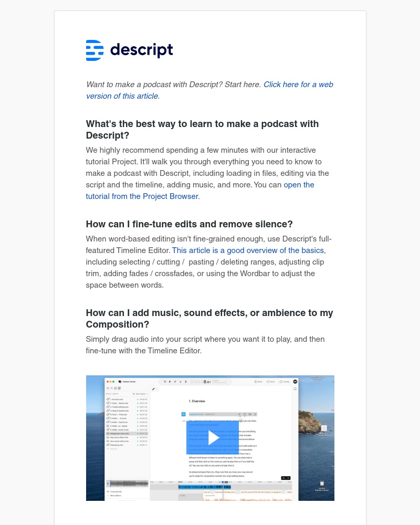This screenshot has width=420, height=525.
Task: Click heading 'What's the best way to learn to make a podcast'
Action: [x=202, y=130]
